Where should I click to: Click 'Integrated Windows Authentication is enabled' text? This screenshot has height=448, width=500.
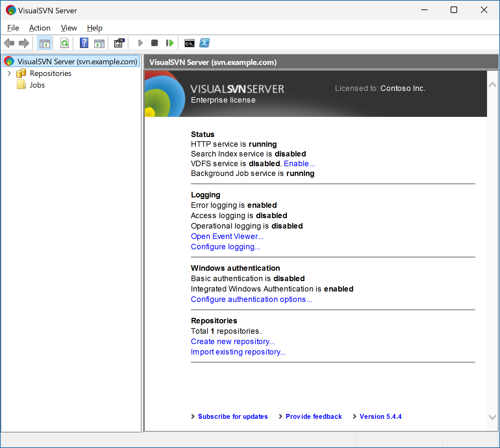point(272,289)
